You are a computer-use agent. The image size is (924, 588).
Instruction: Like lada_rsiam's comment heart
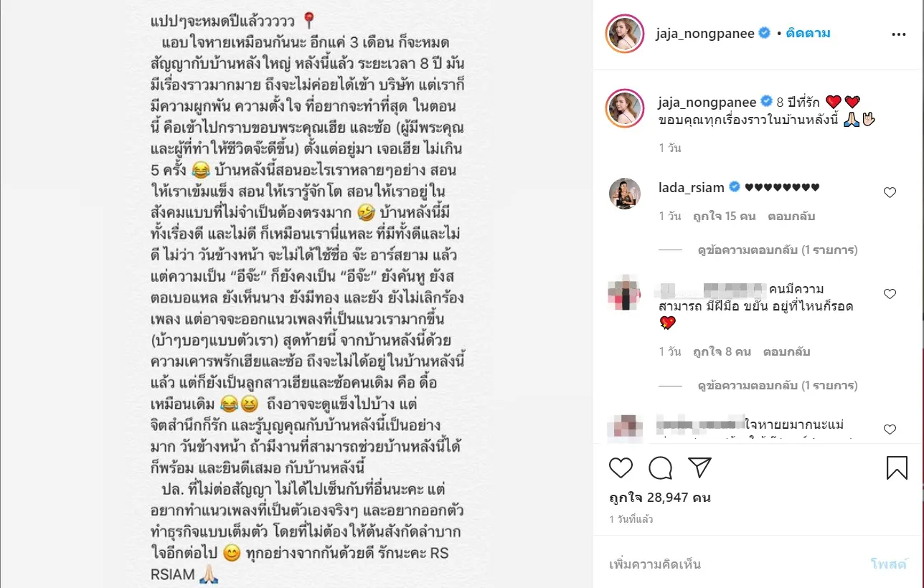point(890,192)
